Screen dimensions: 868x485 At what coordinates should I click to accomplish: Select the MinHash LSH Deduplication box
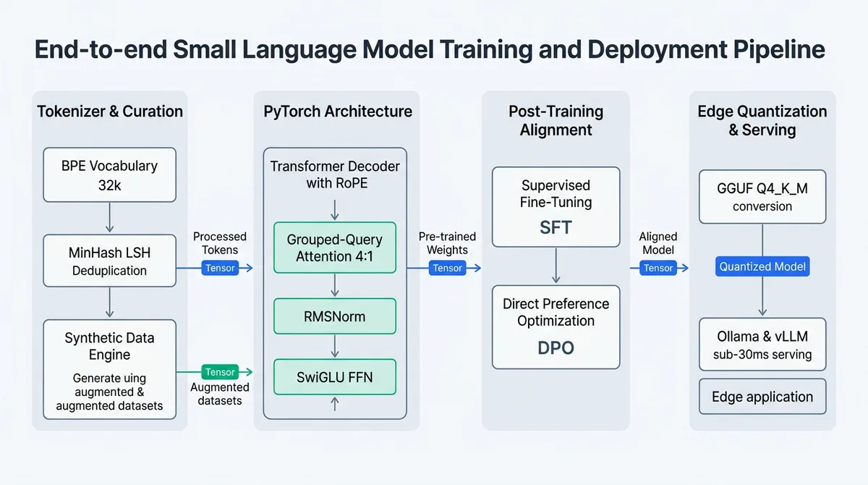[110, 261]
